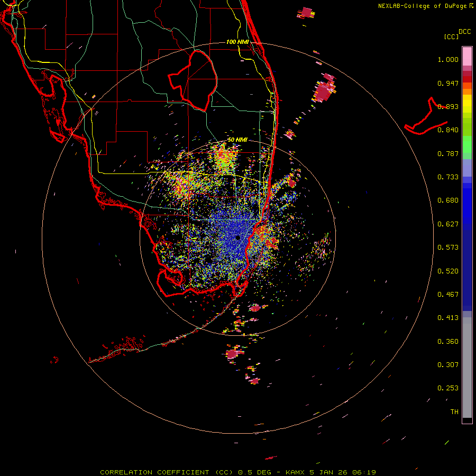Click the 0.360 color scale value

click(x=448, y=342)
